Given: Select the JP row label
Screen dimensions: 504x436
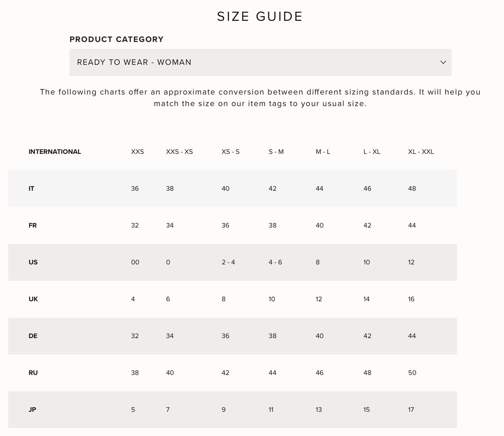Looking at the screenshot, I should click(x=32, y=409).
